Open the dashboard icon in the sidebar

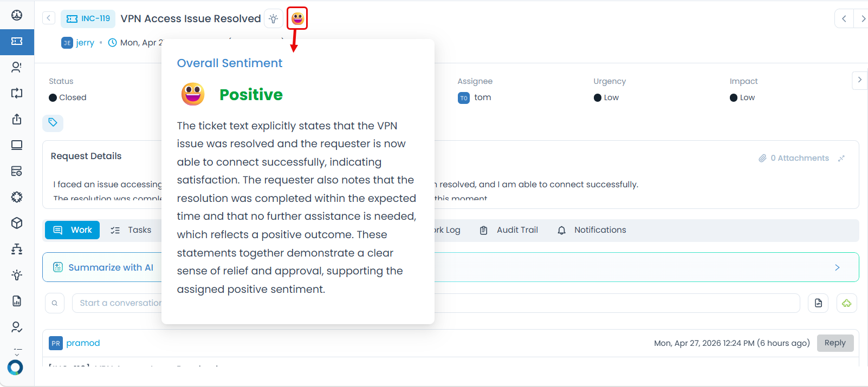[17, 15]
